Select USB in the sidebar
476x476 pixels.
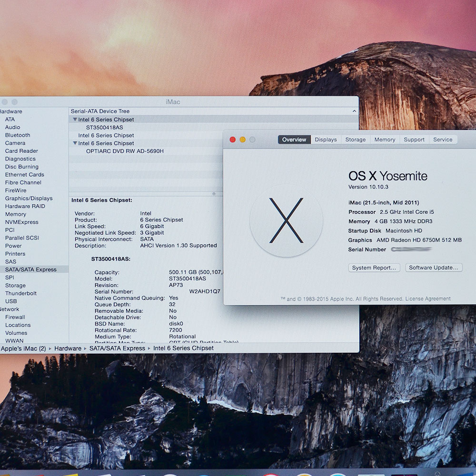[11, 301]
